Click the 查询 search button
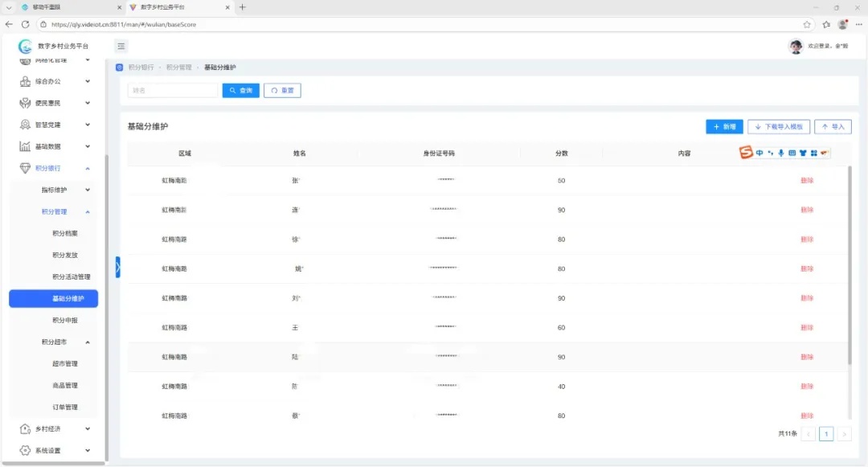 coord(241,91)
